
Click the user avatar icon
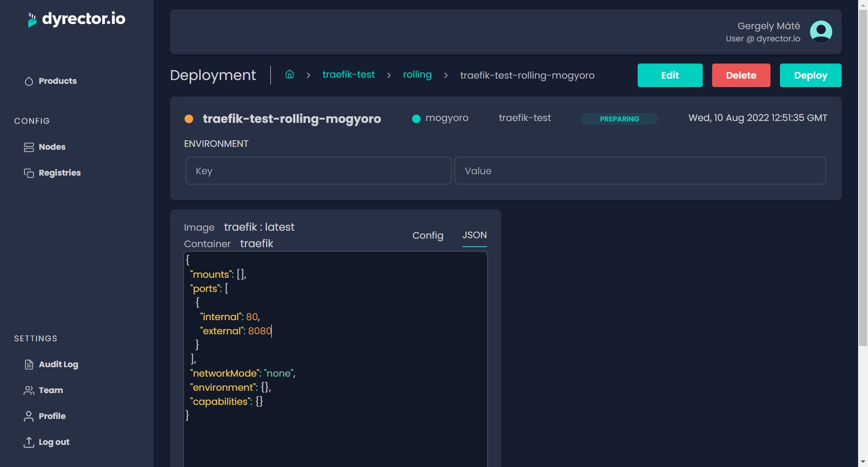(821, 32)
